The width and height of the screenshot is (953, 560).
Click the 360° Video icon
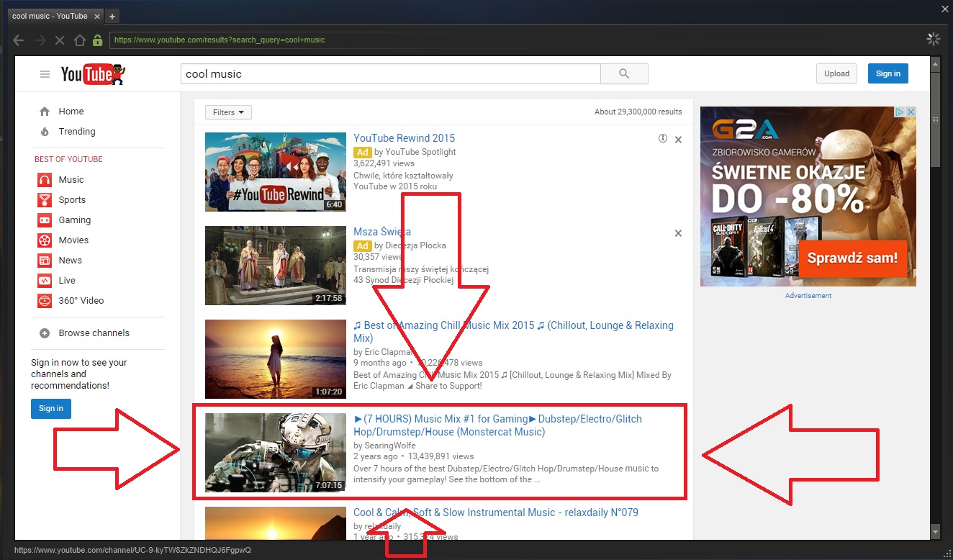pos(45,301)
